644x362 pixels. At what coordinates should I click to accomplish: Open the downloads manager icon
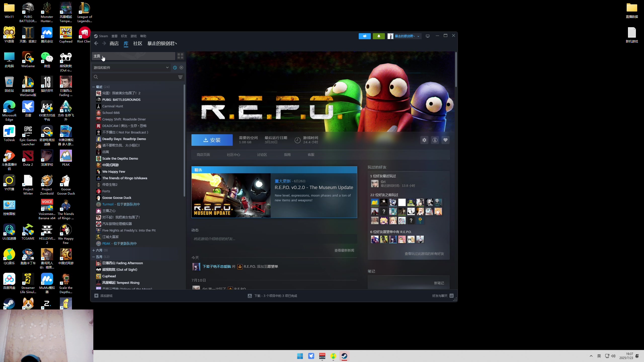[x=250, y=296]
